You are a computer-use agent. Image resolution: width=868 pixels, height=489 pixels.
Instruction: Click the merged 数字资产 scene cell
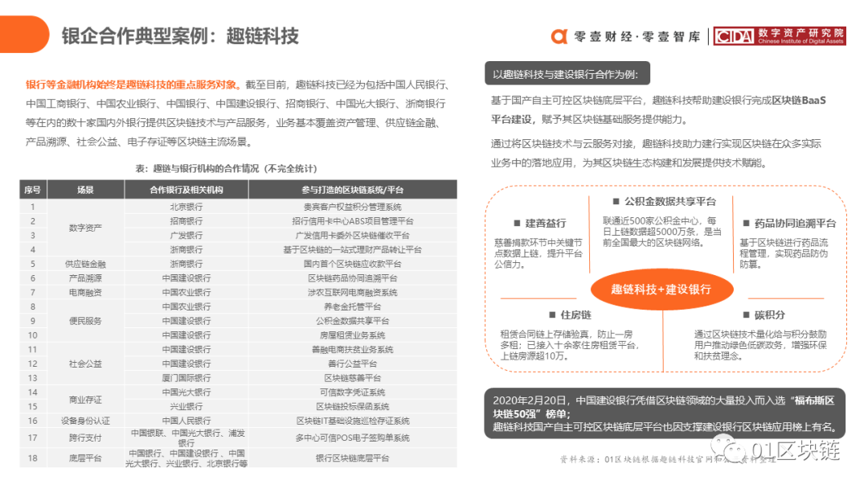[85, 228]
